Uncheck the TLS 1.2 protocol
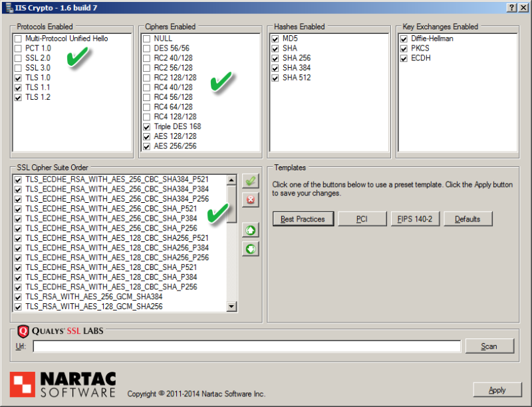 coord(18,98)
